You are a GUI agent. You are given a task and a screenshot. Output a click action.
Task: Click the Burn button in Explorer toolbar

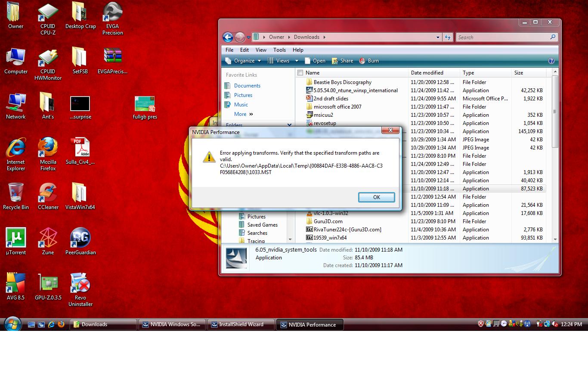coord(369,61)
